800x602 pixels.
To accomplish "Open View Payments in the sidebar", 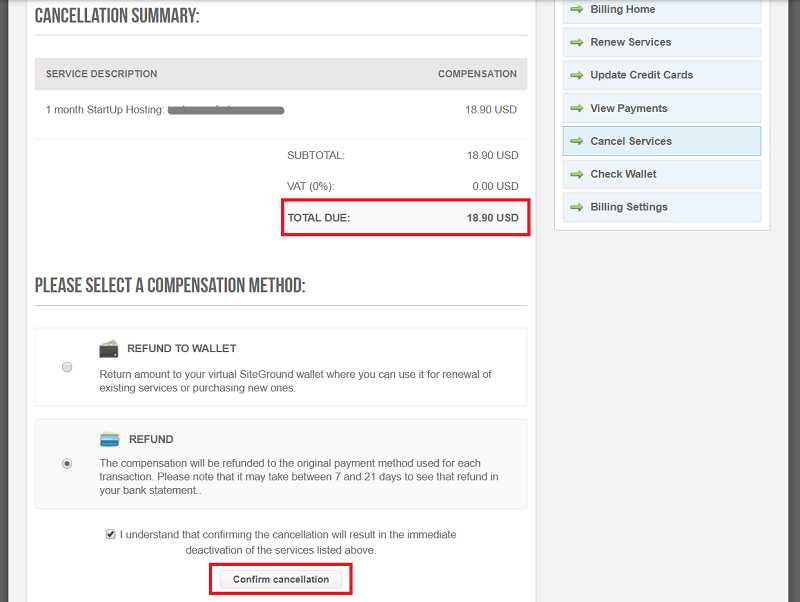I will click(x=628, y=108).
